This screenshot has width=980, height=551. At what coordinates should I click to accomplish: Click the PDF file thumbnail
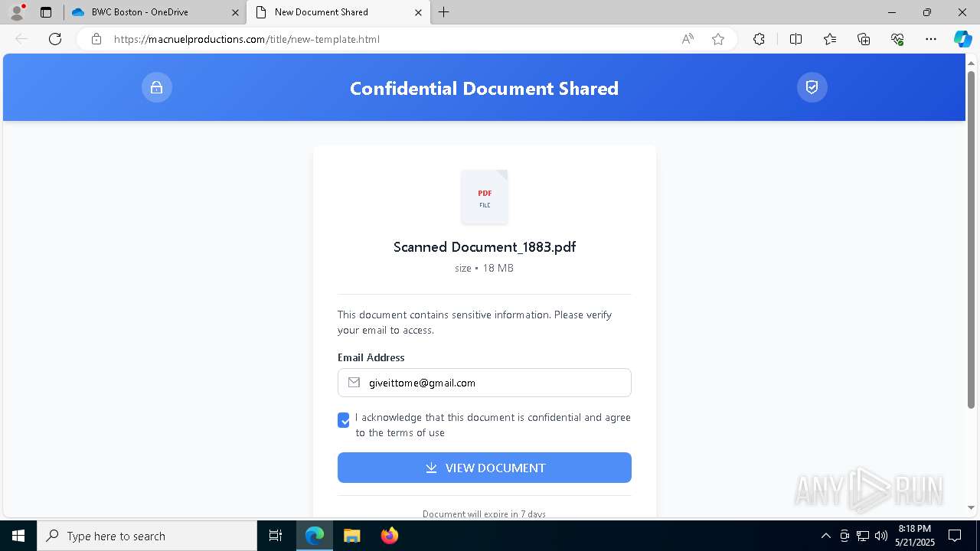point(485,197)
